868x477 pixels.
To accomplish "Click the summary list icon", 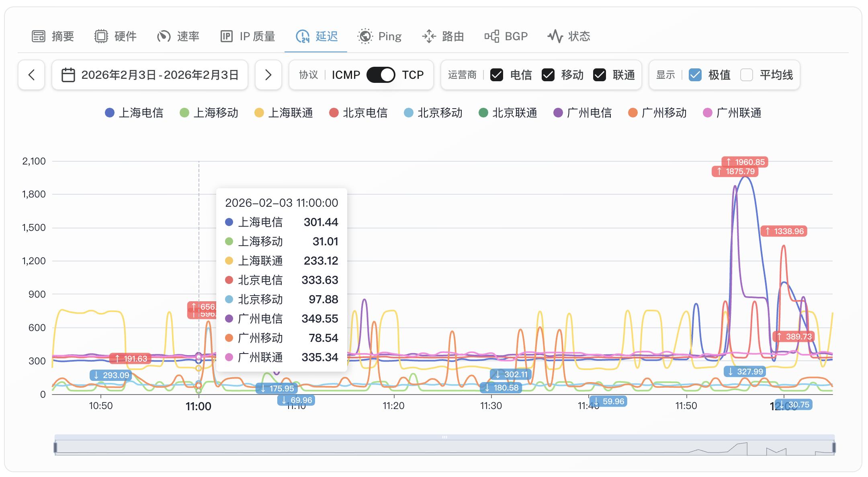I will (x=39, y=36).
